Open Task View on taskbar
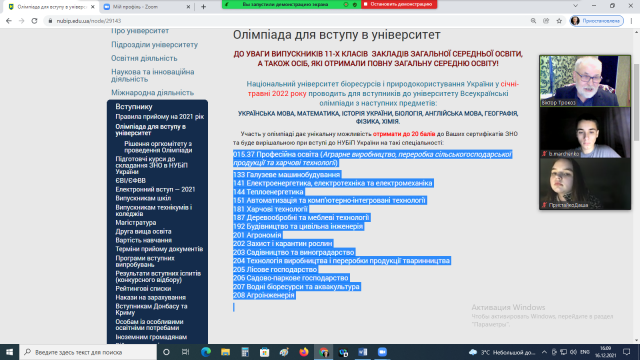 coord(185,352)
